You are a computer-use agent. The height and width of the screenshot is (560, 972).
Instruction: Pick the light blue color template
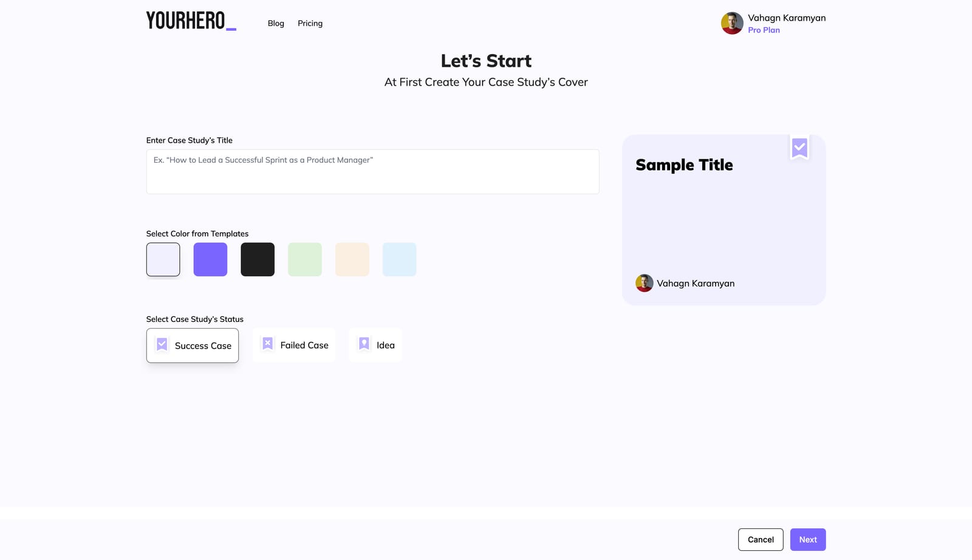[399, 259]
